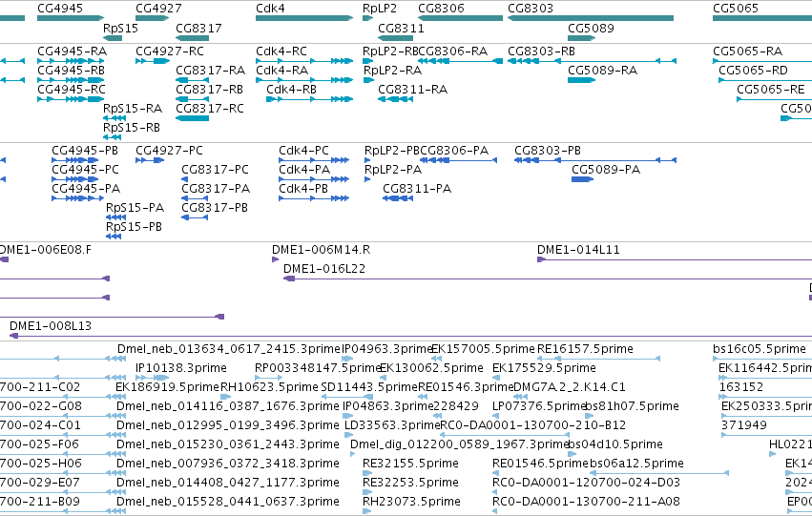Screen dimensions: 812x516
Task: Select BAC end DME1-006M14.R
Action: [x=275, y=259]
